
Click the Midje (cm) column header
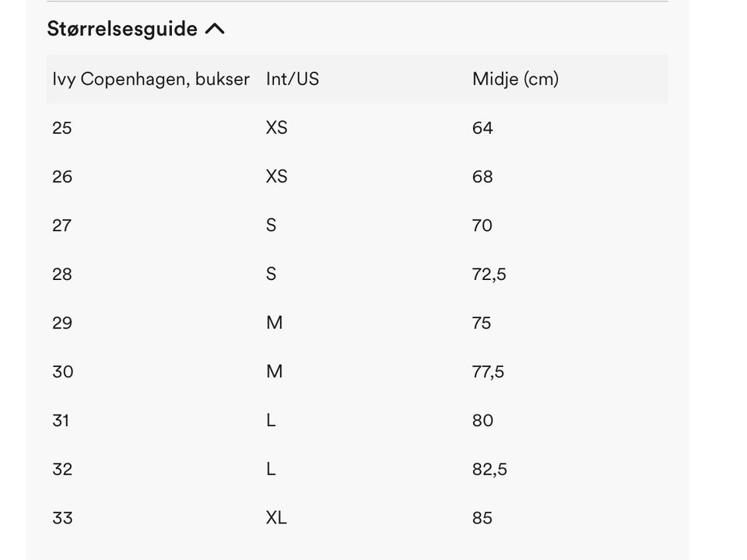515,79
